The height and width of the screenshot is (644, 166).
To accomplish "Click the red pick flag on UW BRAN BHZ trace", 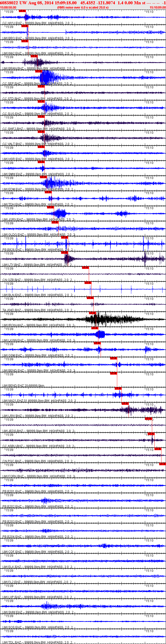I will [x=34, y=56].
